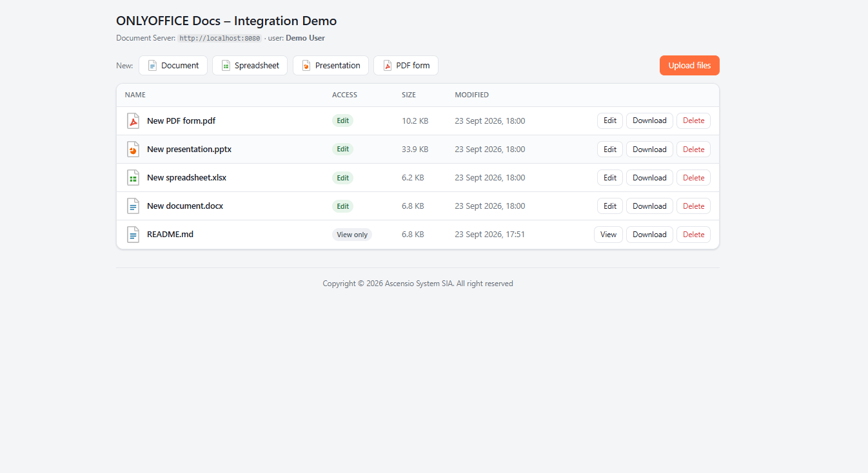Viewport: 868px width, 473px height.
Task: Create a new Document
Action: (x=173, y=65)
